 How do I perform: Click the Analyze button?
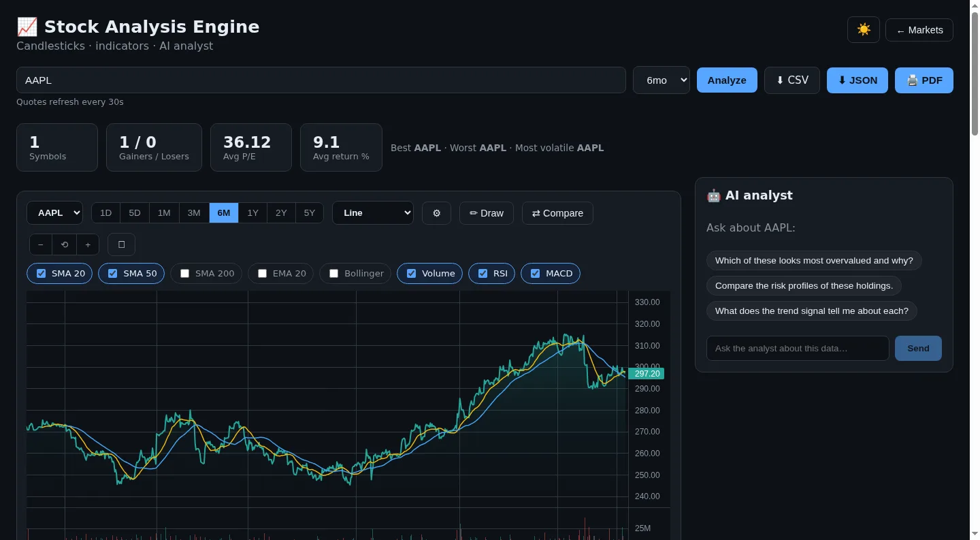pos(727,80)
